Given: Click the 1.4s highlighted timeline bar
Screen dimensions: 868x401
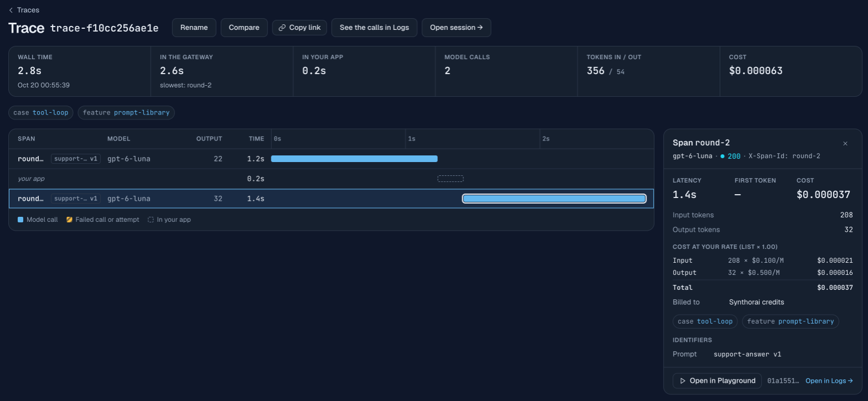Looking at the screenshot, I should pyautogui.click(x=554, y=199).
